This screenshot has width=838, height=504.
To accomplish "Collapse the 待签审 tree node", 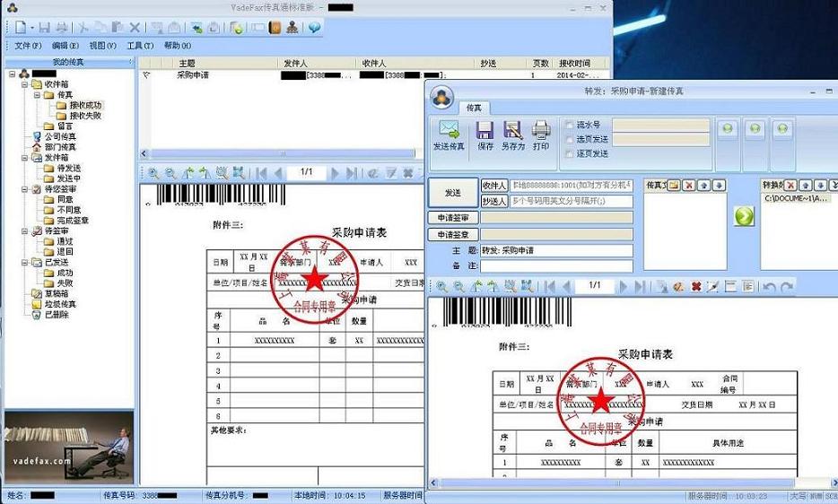I will click(24, 230).
